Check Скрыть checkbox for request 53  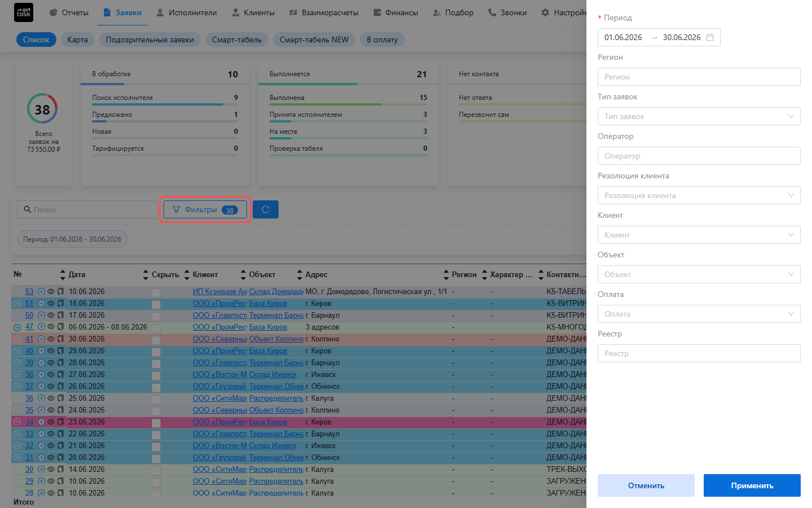pos(156,292)
